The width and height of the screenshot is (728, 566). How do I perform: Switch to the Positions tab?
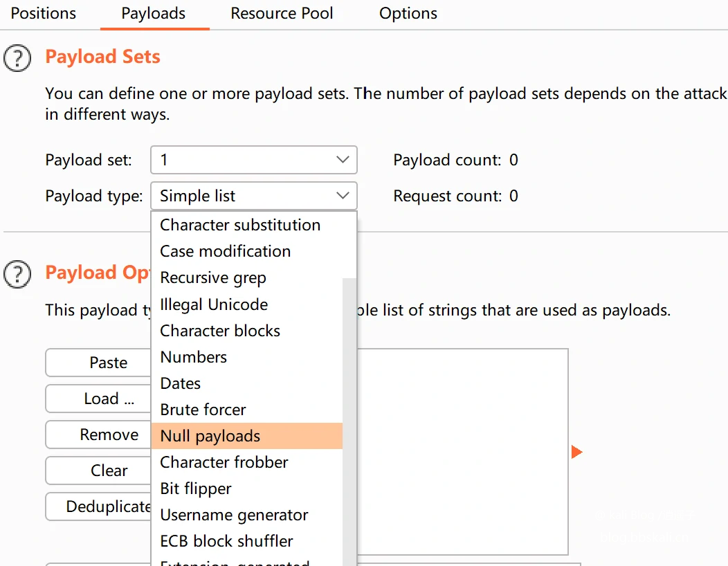pos(44,14)
